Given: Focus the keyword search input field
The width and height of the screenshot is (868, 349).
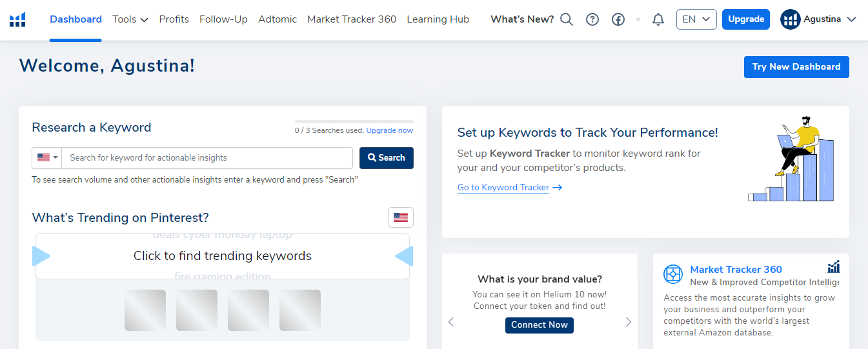Looking at the screenshot, I should pos(207,158).
